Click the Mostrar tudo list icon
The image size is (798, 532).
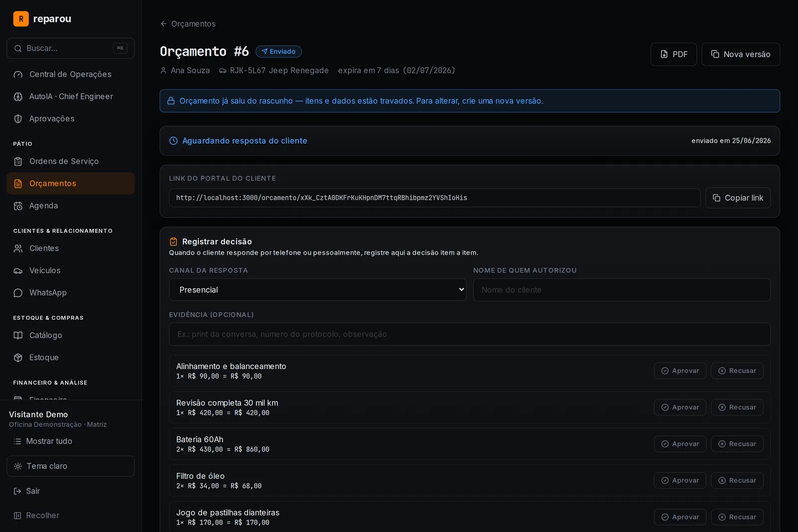[x=17, y=441]
